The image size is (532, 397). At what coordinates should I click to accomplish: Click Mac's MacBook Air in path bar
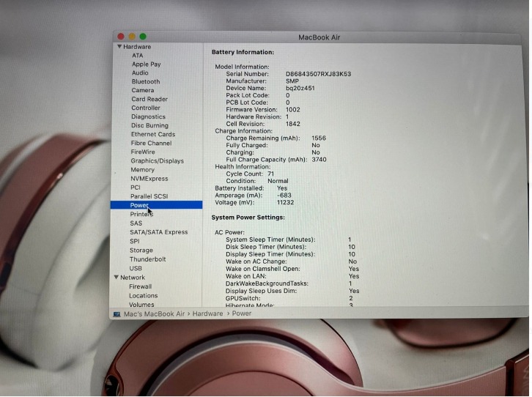(x=154, y=314)
